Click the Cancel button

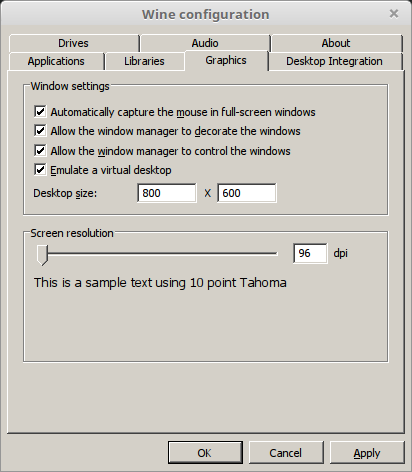[286, 453]
